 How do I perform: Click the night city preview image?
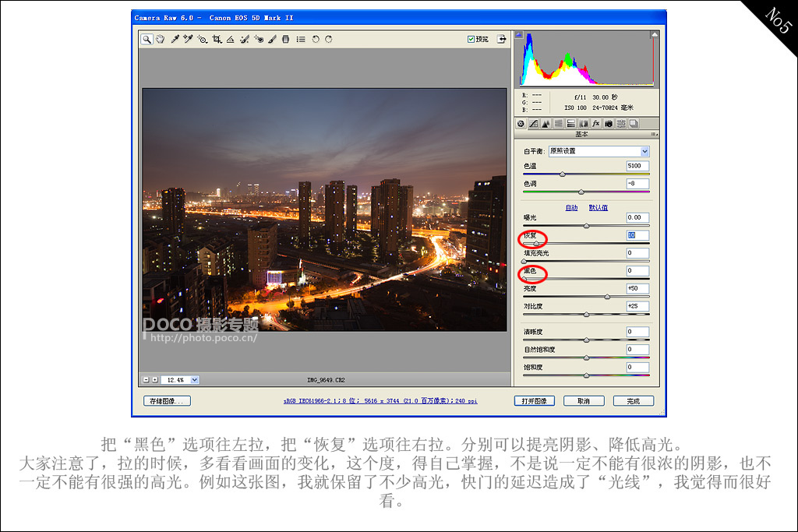pyautogui.click(x=324, y=210)
